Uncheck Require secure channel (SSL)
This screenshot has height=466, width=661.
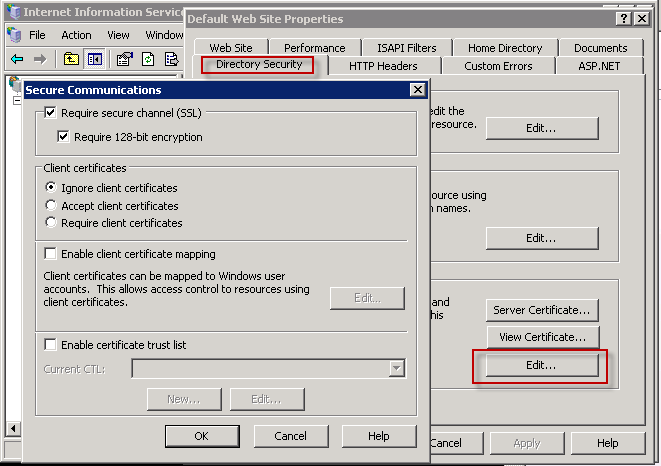coord(51,114)
